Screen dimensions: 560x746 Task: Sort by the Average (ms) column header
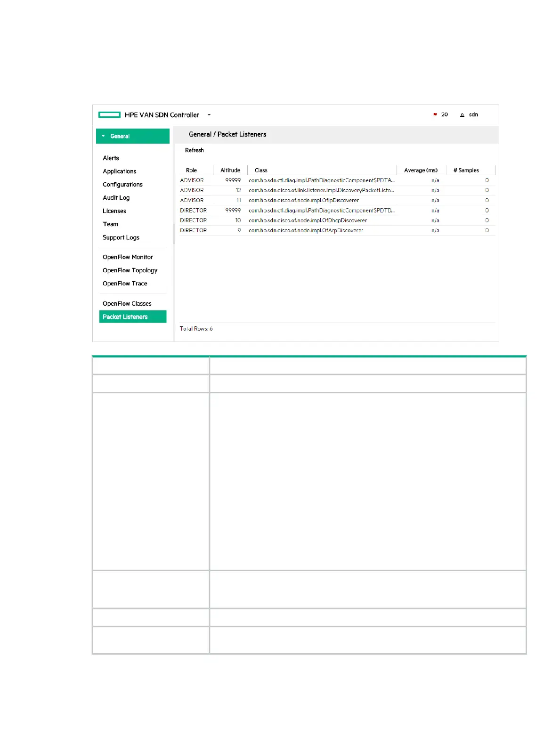coord(421,170)
